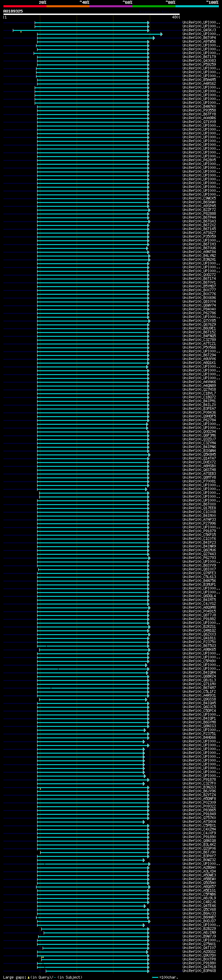Select the UniRef100_B6T1T4 label
Viewport: 222px width, 980px height.
pos(199,278)
